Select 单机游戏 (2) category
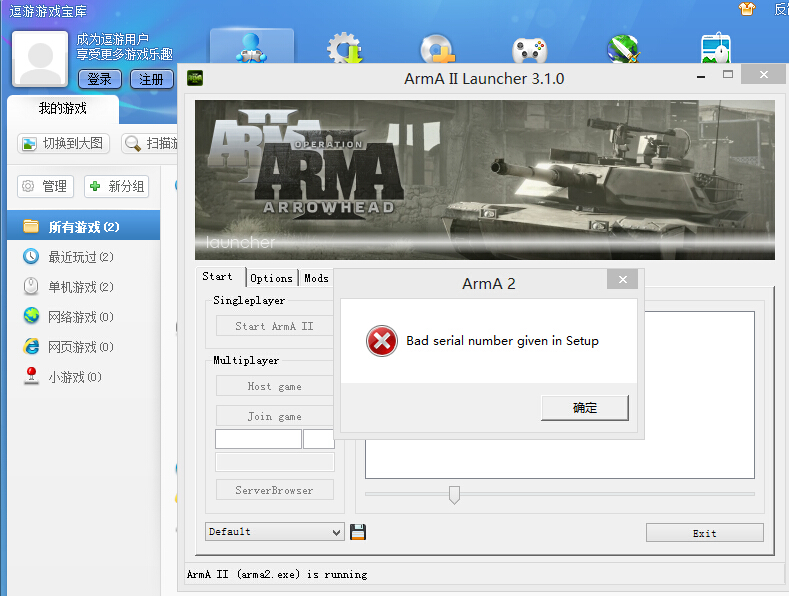This screenshot has width=789, height=596. click(x=84, y=287)
